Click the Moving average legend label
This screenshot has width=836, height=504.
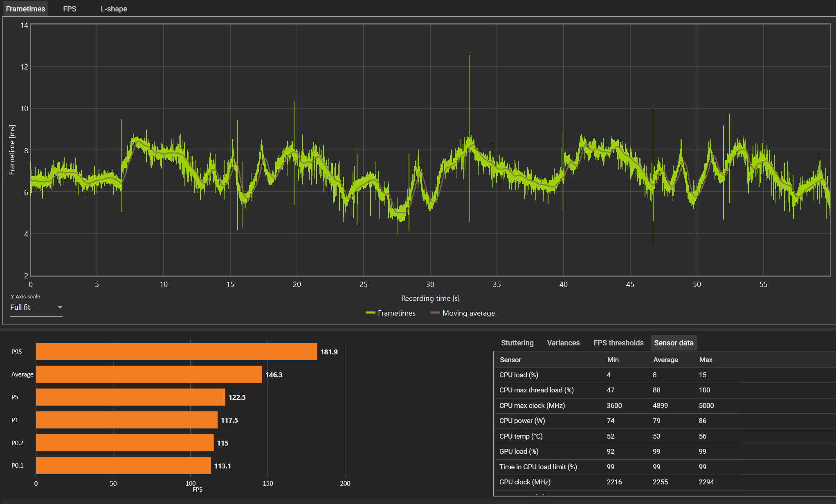click(x=468, y=313)
